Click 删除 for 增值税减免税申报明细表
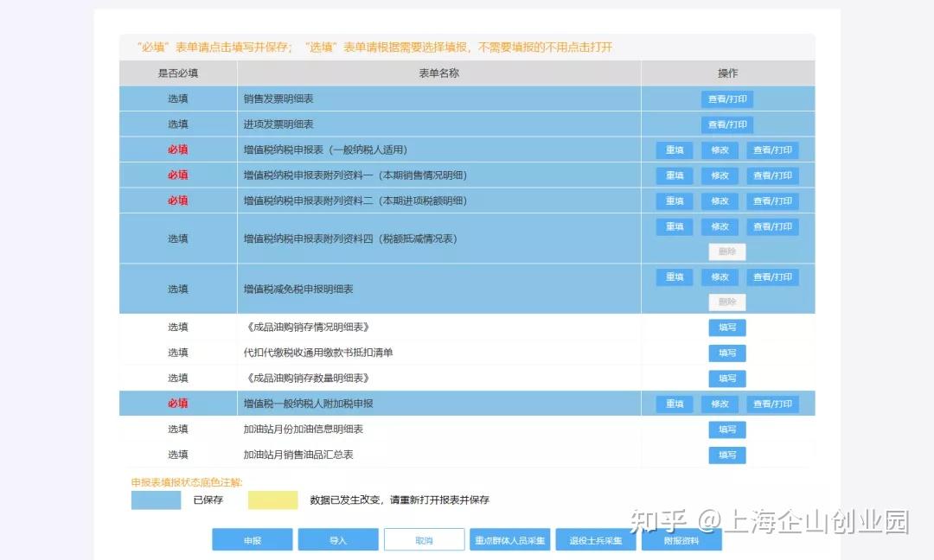The width and height of the screenshot is (934, 560). (x=727, y=302)
